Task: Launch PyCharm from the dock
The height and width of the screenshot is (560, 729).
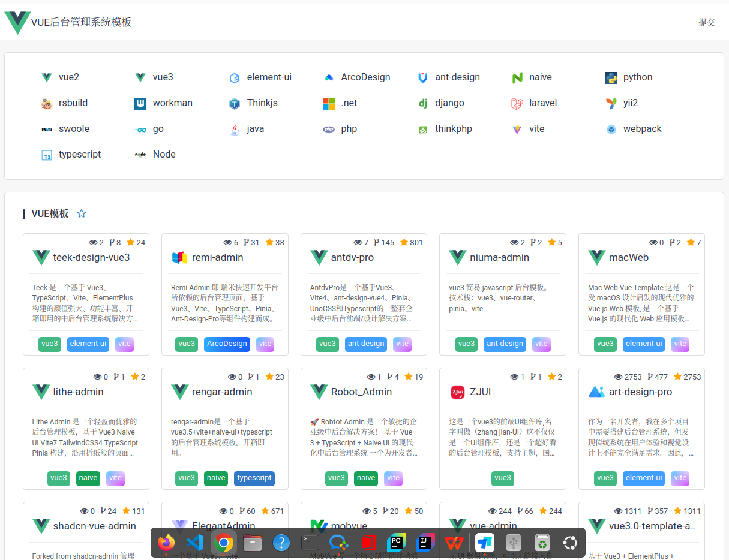Action: point(396,543)
